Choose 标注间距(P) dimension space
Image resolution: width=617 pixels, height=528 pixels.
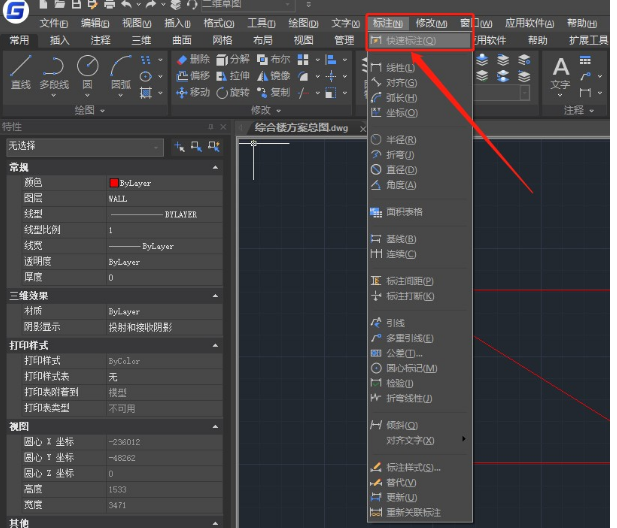click(x=419, y=281)
